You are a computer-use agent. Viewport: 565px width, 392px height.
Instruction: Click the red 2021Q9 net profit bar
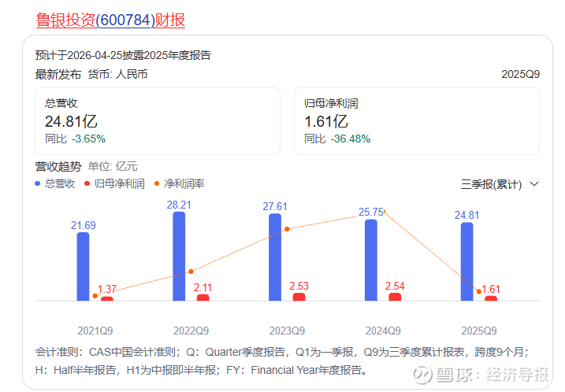coord(107,298)
